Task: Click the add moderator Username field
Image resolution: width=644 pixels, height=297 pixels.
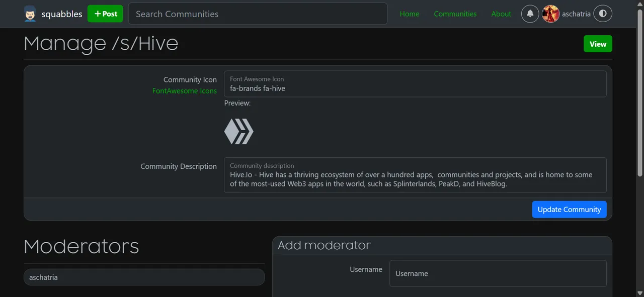Action: [498, 273]
